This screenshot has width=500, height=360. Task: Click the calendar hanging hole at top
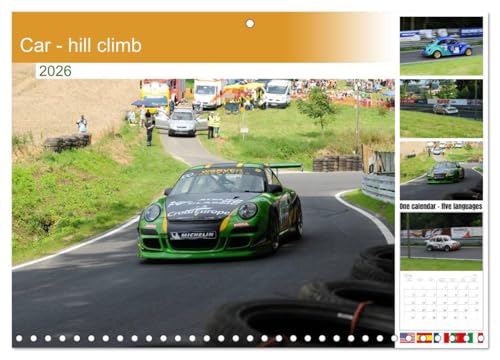(x=250, y=24)
